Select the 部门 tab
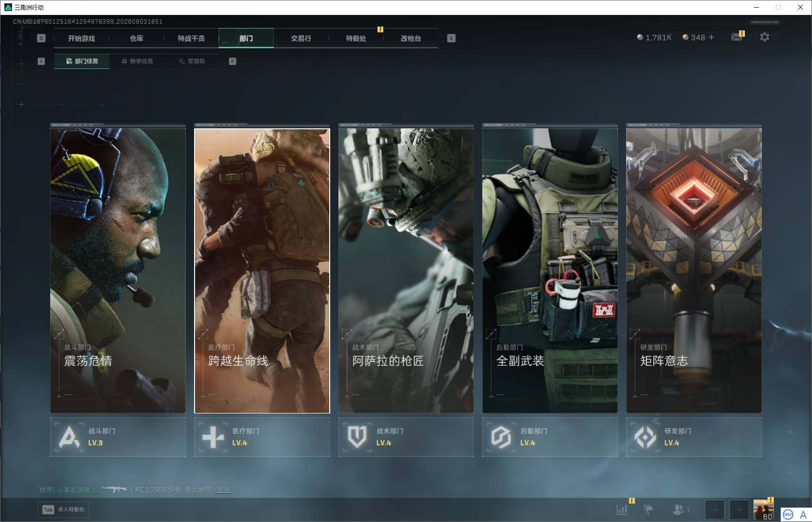This screenshot has height=522, width=812. [246, 38]
